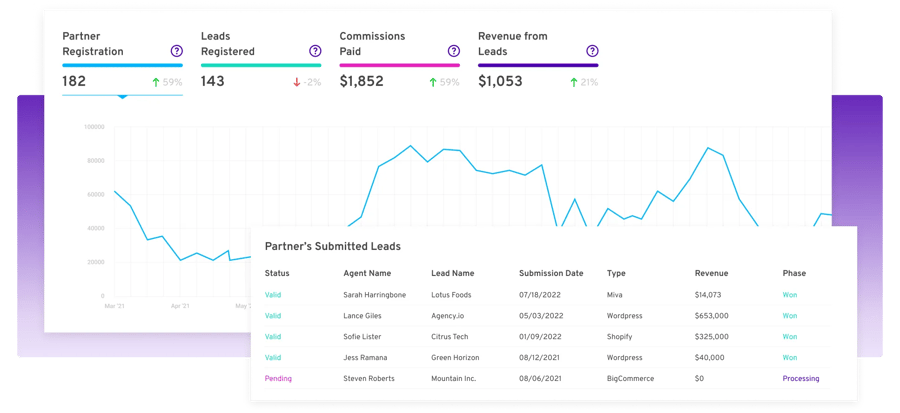Click revenue value $14,073
Image resolution: width=900 pixels, height=413 pixels.
coord(708,295)
